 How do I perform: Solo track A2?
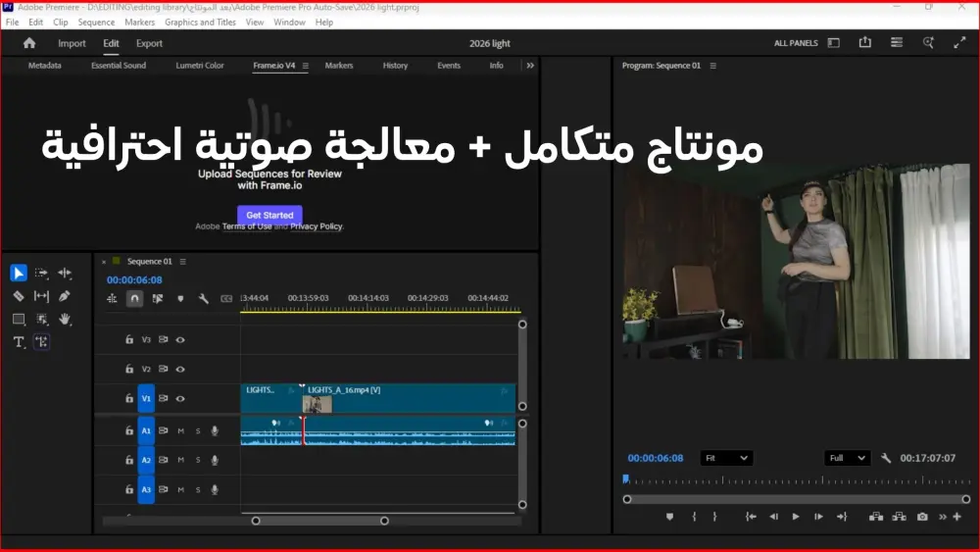pyautogui.click(x=198, y=460)
